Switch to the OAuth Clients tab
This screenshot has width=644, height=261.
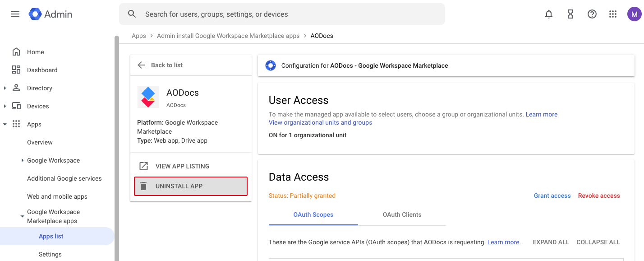pyautogui.click(x=402, y=214)
